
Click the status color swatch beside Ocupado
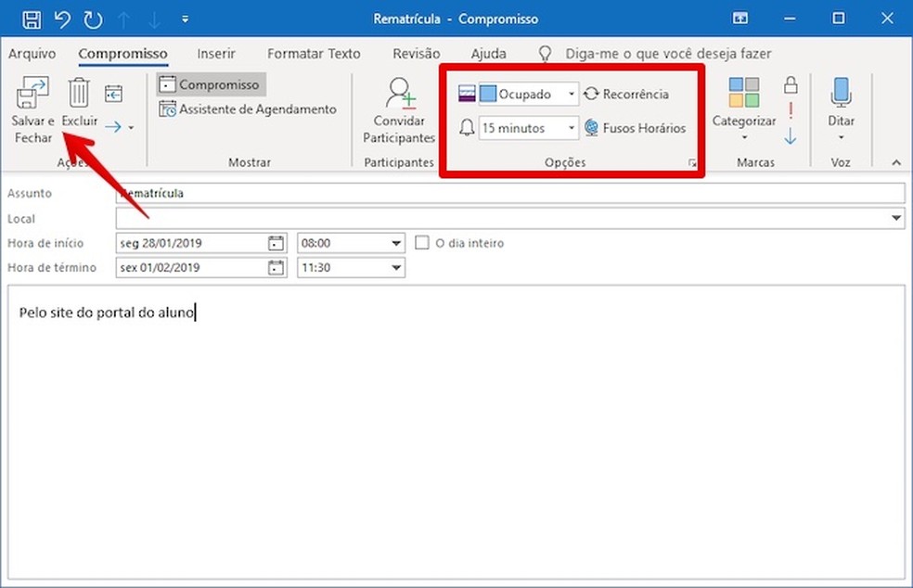click(x=486, y=94)
